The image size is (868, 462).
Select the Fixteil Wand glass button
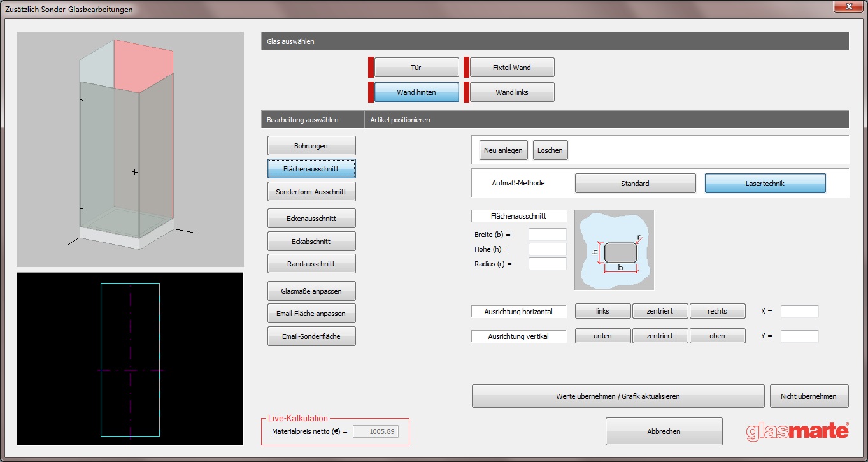point(512,68)
